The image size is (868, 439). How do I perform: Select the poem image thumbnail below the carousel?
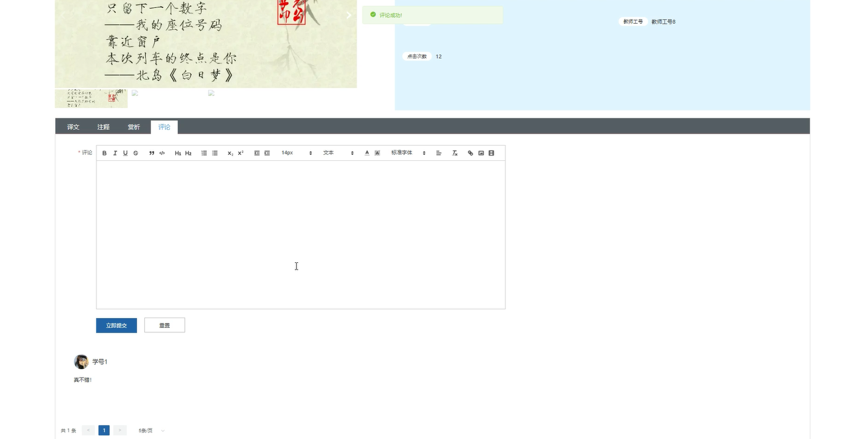pyautogui.click(x=91, y=98)
